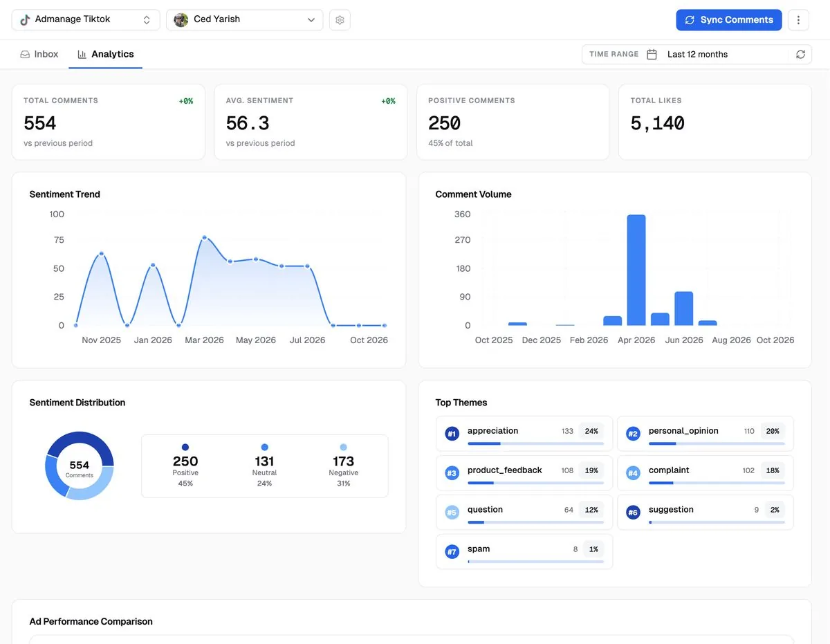Click the Avg. Sentiment 56.3 value
Viewport: 830px width, 644px height.
click(x=248, y=123)
